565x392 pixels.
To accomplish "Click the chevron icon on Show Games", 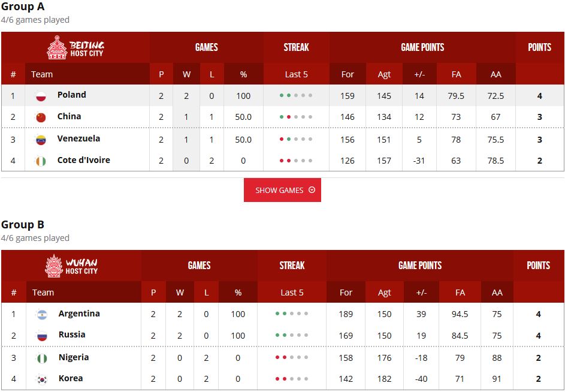I will (x=312, y=189).
